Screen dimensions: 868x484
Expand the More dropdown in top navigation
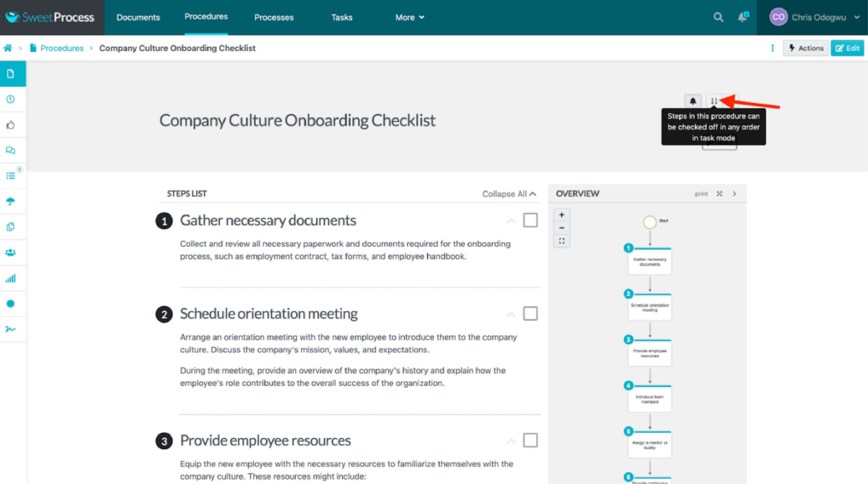click(409, 17)
